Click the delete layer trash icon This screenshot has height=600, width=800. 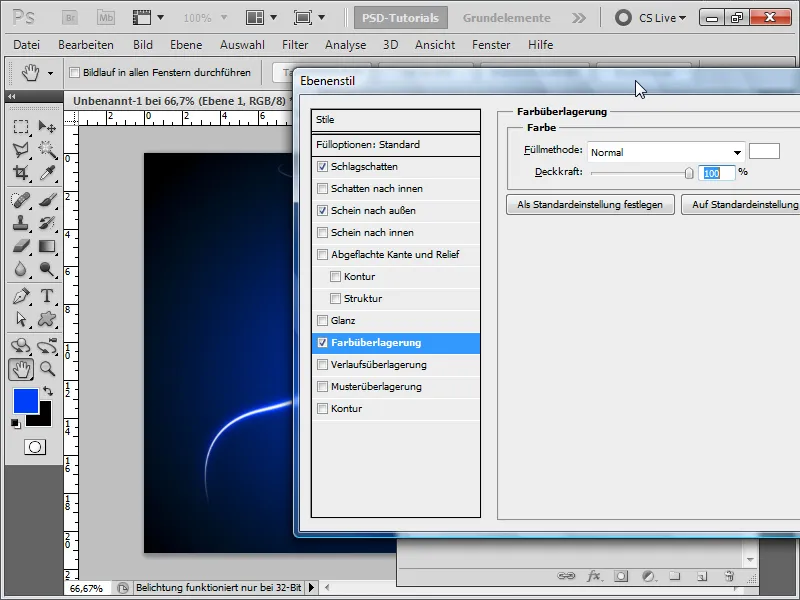coord(730,576)
